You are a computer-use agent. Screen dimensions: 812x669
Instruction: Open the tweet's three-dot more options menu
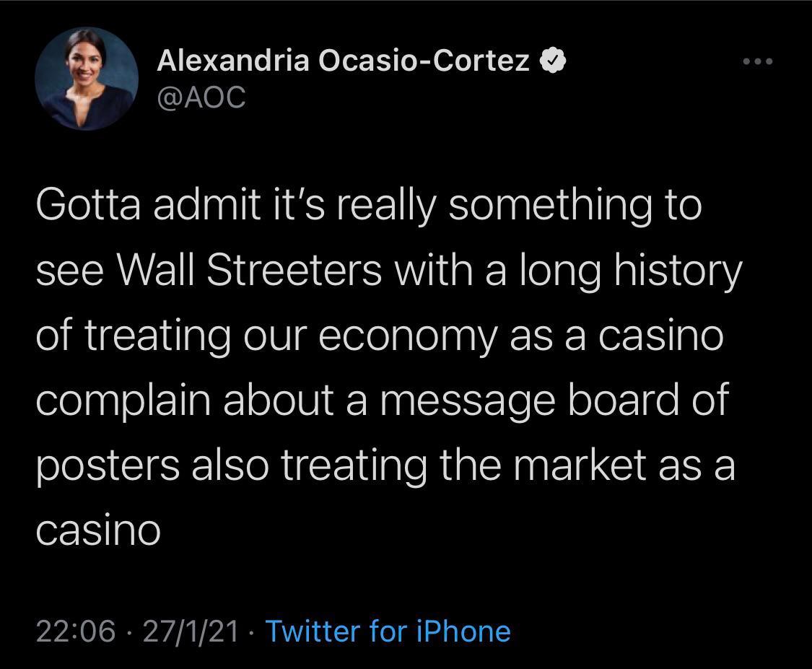point(758,62)
